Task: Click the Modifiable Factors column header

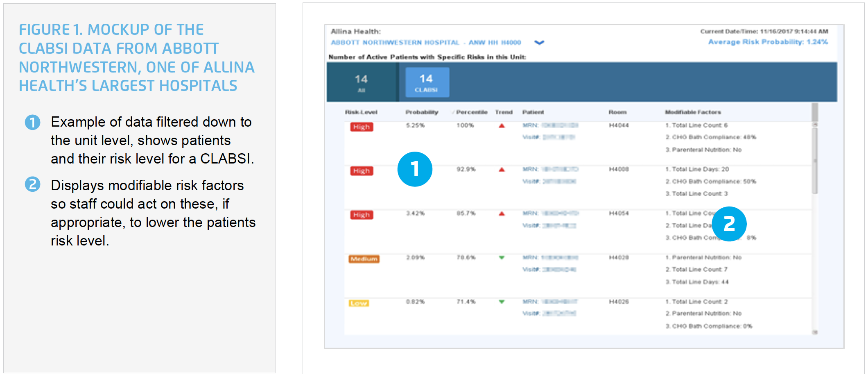Action: pyautogui.click(x=693, y=112)
